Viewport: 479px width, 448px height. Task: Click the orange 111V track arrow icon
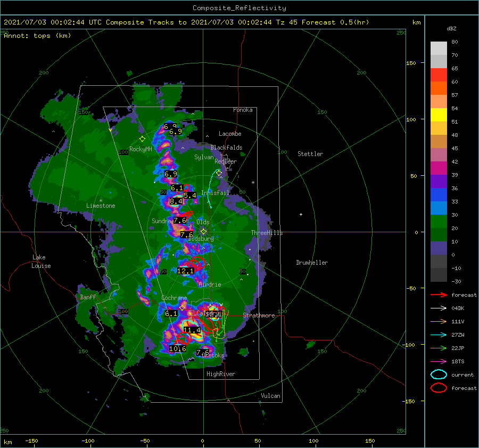pyautogui.click(x=439, y=321)
